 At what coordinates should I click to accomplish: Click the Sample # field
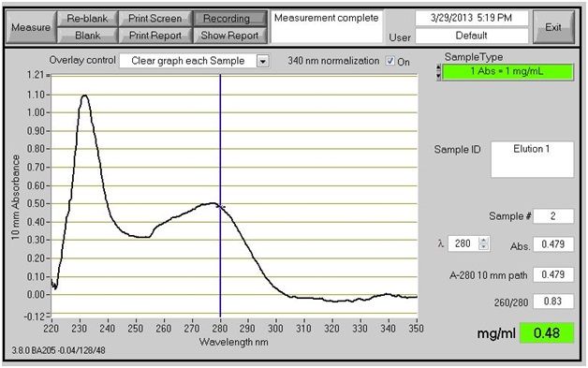coord(553,216)
